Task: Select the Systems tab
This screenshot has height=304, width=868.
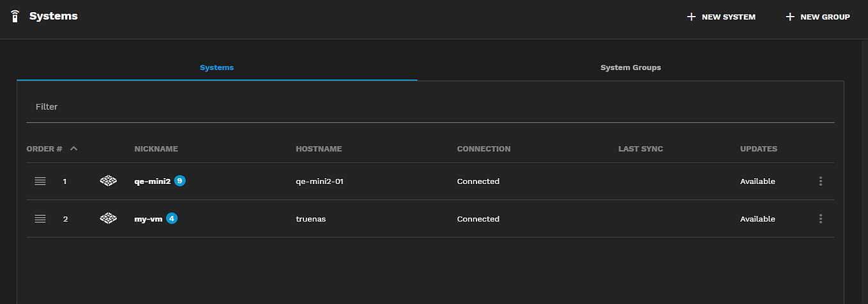Action: (x=217, y=68)
